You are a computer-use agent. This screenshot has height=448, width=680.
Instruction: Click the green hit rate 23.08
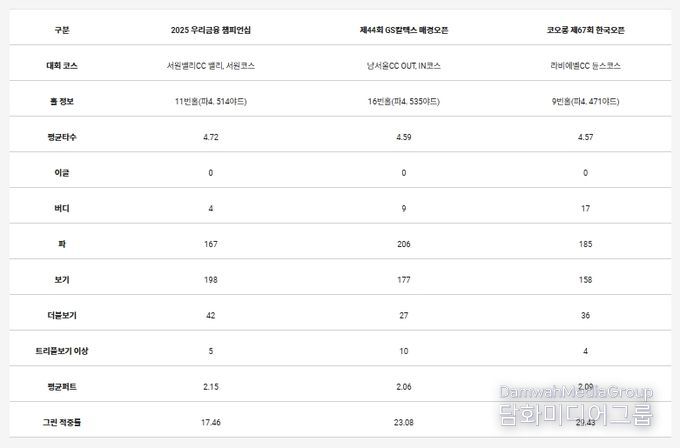click(x=404, y=423)
